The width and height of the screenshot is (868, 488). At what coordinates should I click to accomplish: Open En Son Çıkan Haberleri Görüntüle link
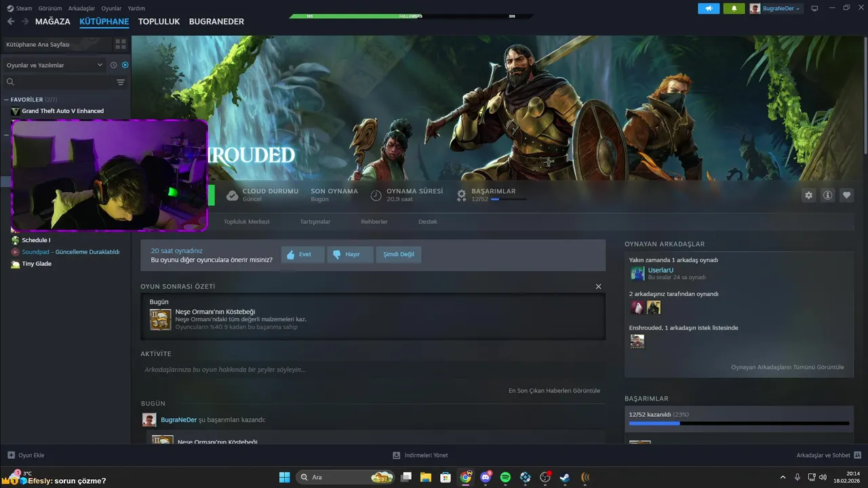(554, 390)
